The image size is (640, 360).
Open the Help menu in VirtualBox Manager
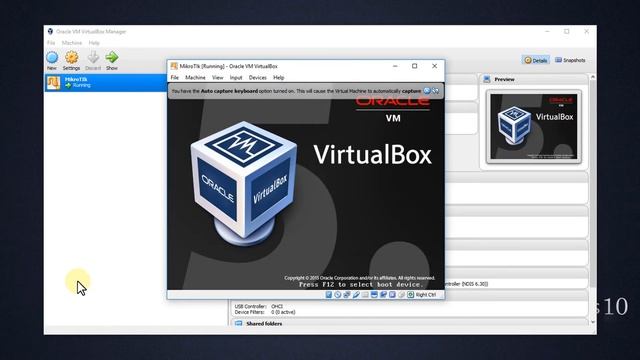click(x=94, y=43)
